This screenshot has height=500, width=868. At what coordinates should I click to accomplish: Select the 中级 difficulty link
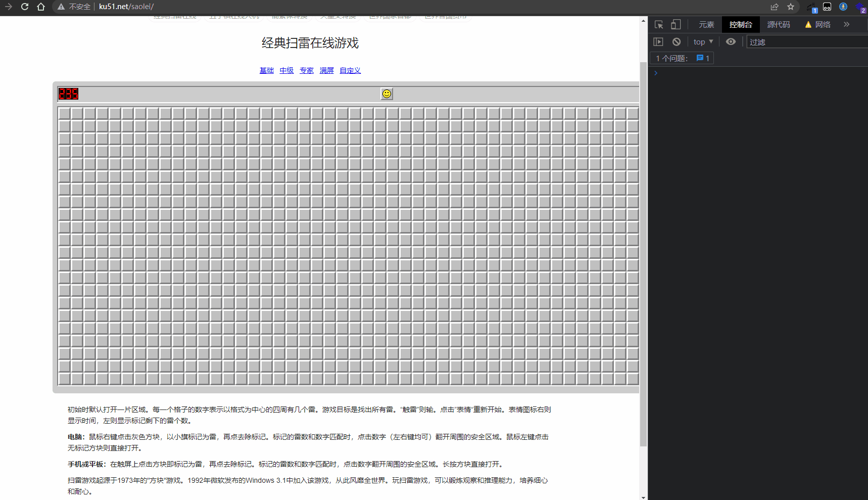(x=286, y=70)
